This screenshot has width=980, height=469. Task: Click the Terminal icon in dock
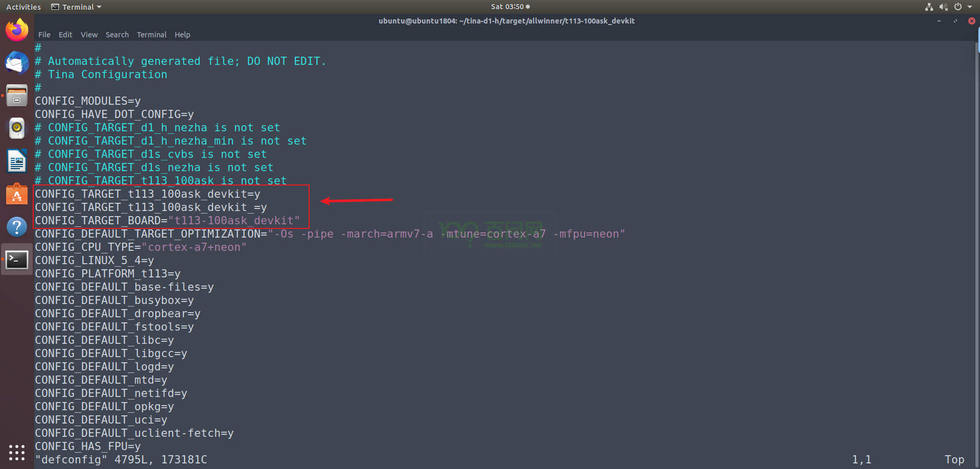coord(17,260)
